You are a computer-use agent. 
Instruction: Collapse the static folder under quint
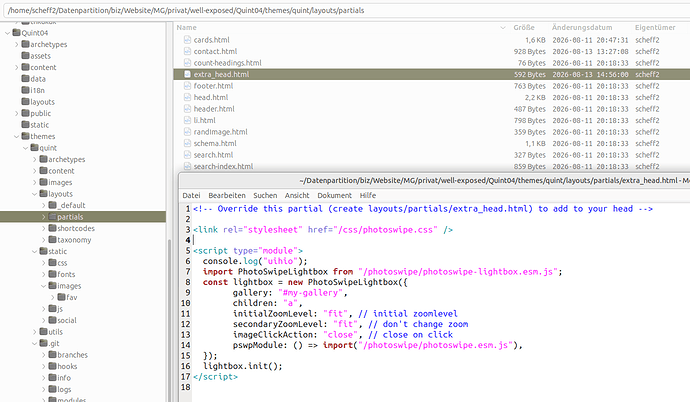pyautogui.click(x=34, y=252)
